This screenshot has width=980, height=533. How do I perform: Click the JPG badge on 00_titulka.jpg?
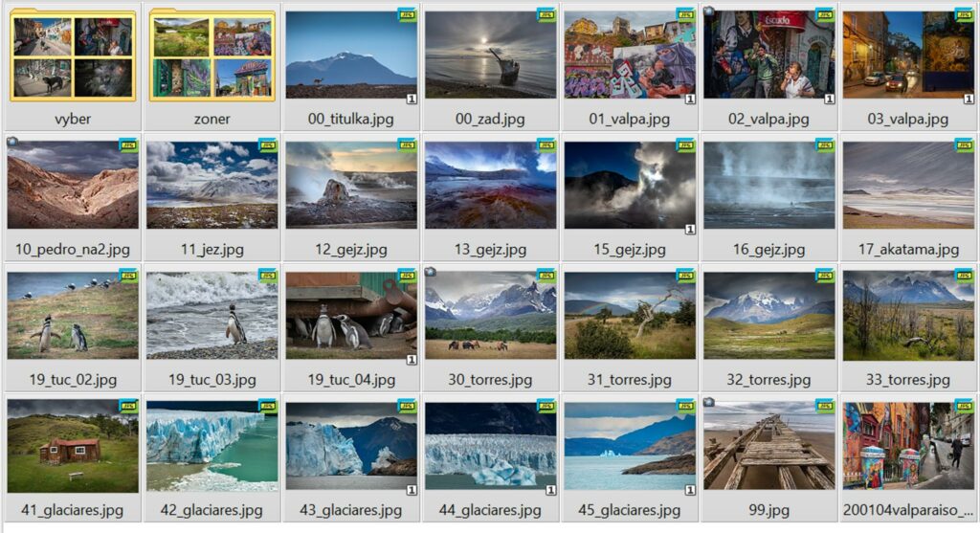[407, 15]
